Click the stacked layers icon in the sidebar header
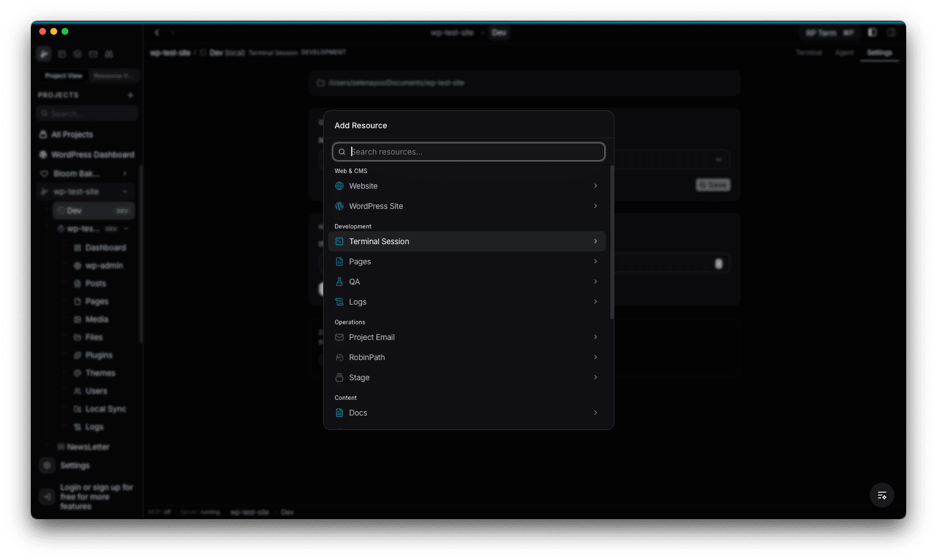This screenshot has width=937, height=560. [77, 54]
